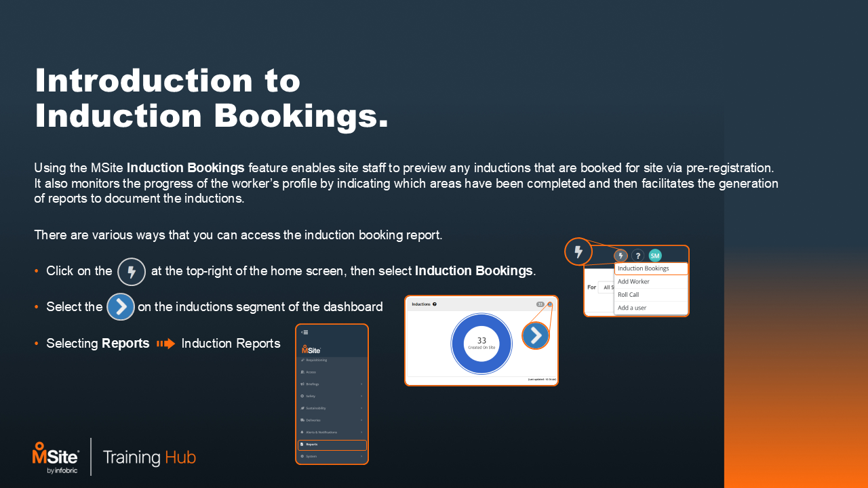The width and height of the screenshot is (868, 488).
Task: Click the SM user avatar
Action: tap(654, 256)
